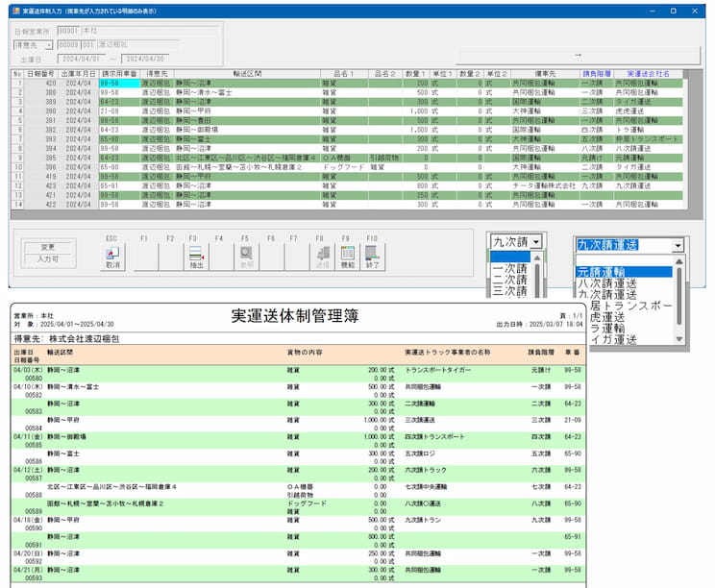This screenshot has height=588, width=715.
Task: Choose 一次請 in the level dropdown list
Action: pyautogui.click(x=509, y=268)
